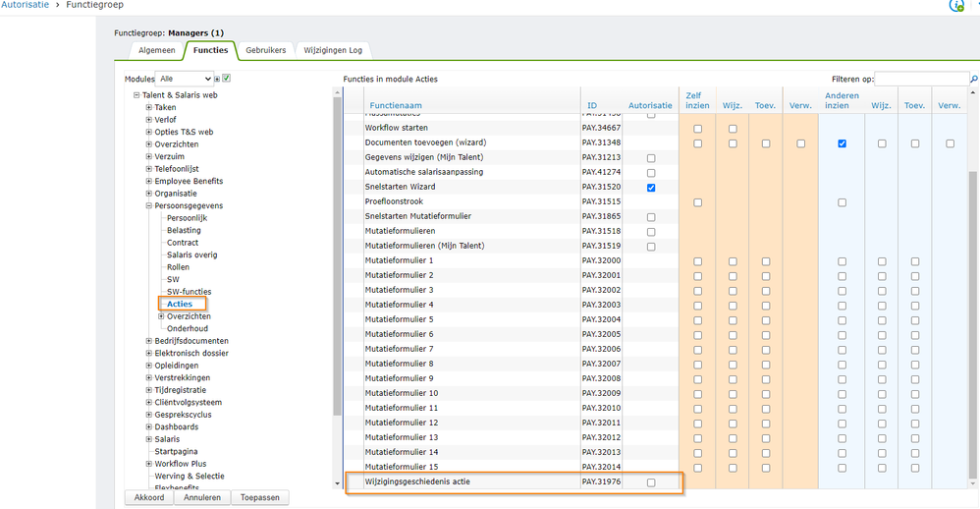Click the expand-all icon beside Modules dropdown
This screenshot has width=980, height=509.
coord(217,79)
